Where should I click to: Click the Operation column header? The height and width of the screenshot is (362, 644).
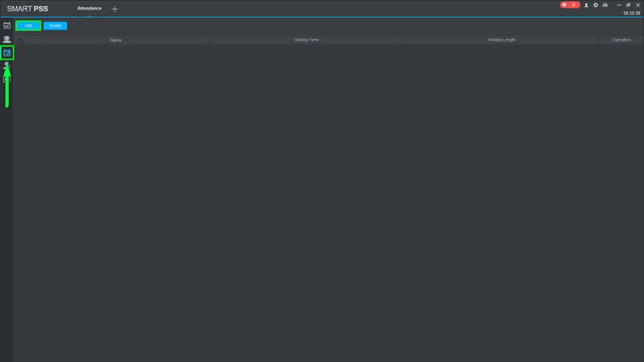621,40
